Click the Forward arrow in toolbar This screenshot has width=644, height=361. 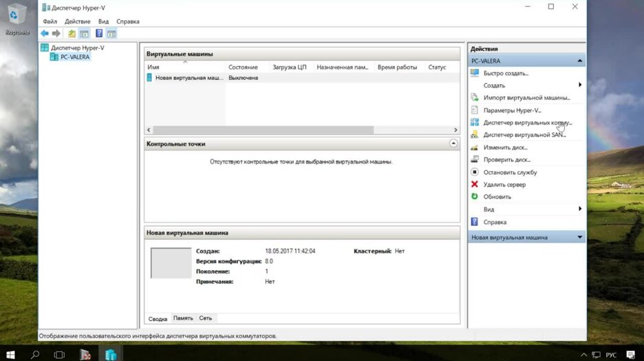tap(56, 33)
